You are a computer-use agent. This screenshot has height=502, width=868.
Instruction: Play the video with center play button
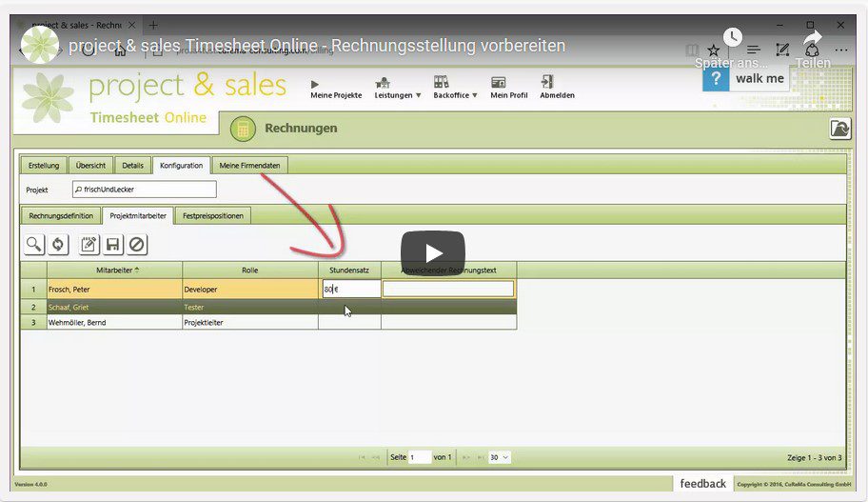[433, 253]
